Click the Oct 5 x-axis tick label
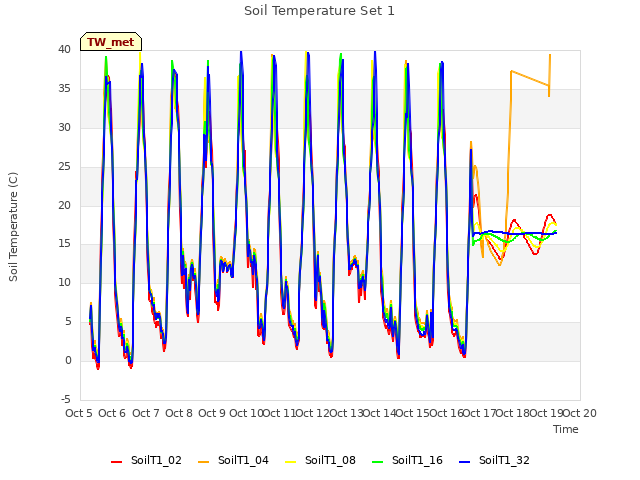The width and height of the screenshot is (640, 480). (79, 413)
